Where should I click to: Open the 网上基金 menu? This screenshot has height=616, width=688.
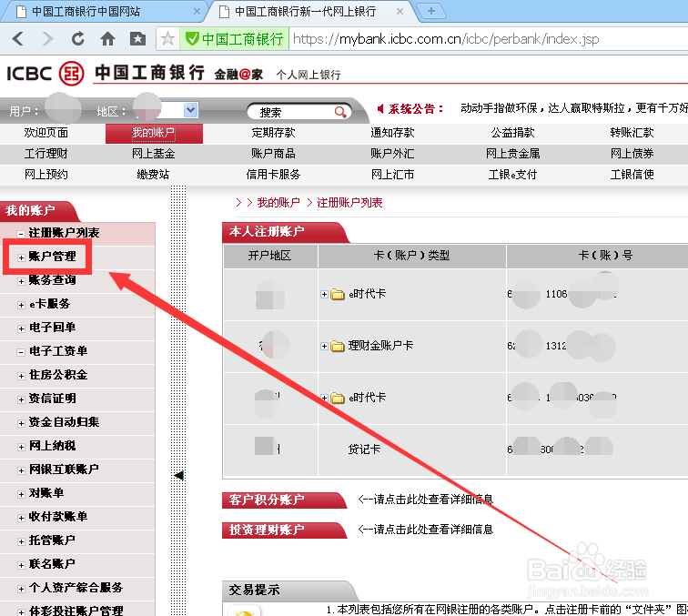coord(154,154)
